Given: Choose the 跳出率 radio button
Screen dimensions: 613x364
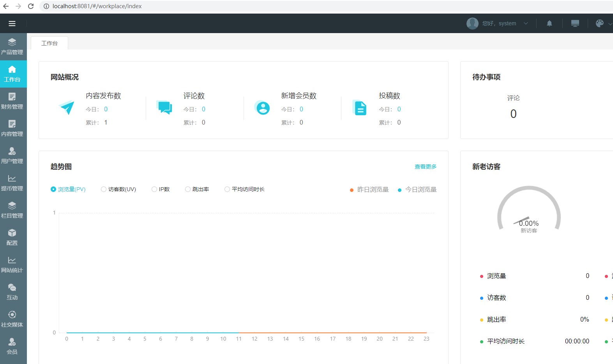Looking at the screenshot, I should (188, 189).
